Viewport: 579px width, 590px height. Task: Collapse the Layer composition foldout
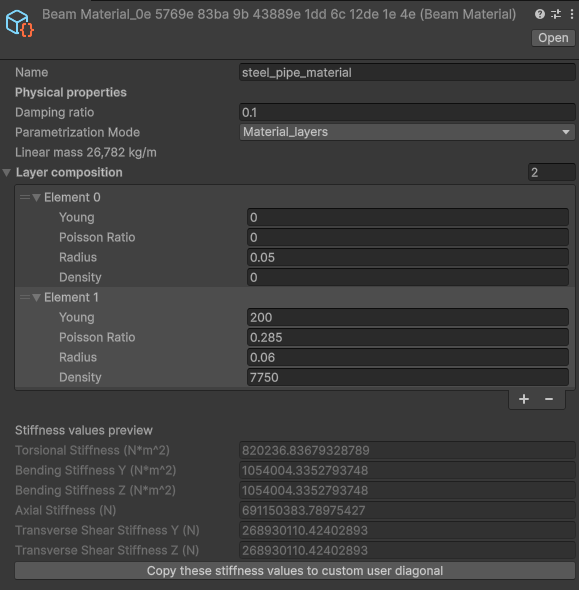pyautogui.click(x=7, y=173)
